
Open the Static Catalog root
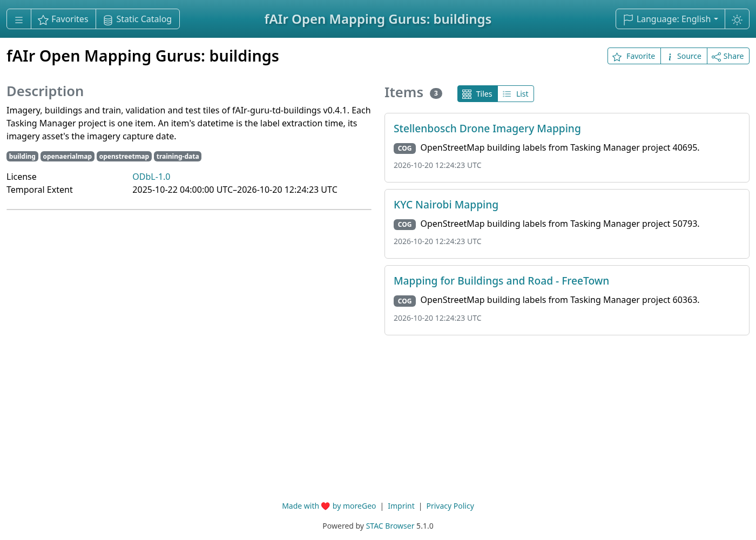[138, 19]
